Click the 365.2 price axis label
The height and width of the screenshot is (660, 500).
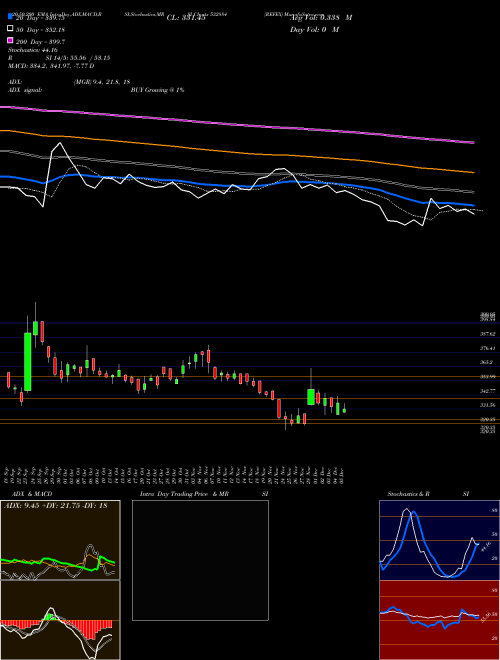tap(488, 362)
